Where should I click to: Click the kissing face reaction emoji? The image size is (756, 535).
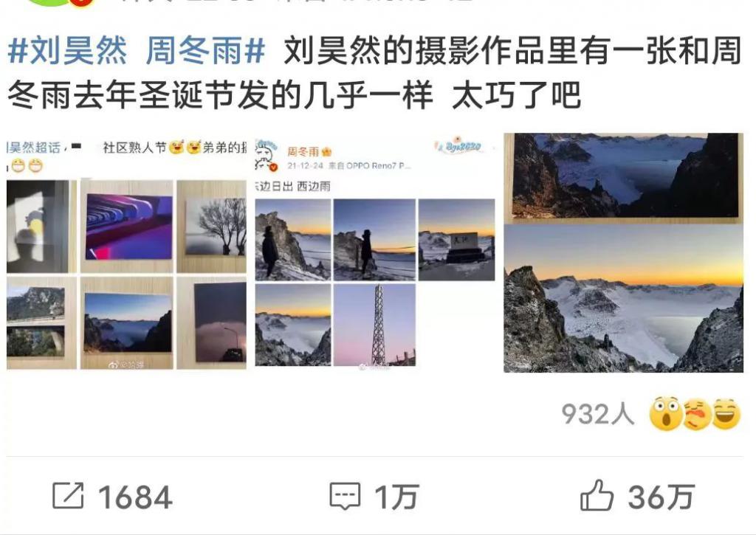pos(696,414)
